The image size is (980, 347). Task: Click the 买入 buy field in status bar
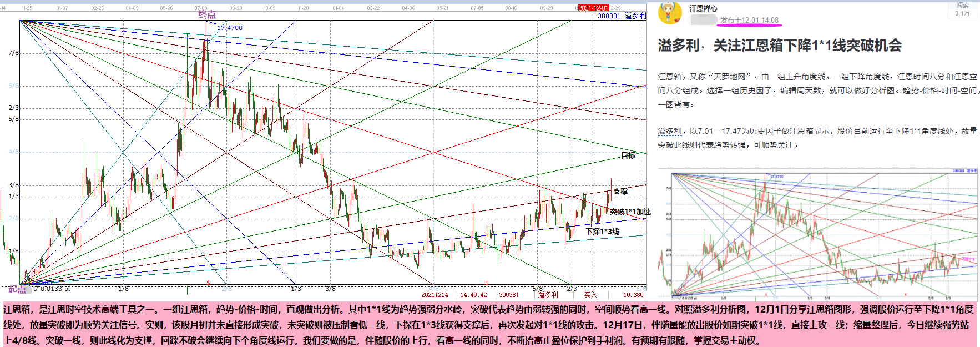point(590,295)
